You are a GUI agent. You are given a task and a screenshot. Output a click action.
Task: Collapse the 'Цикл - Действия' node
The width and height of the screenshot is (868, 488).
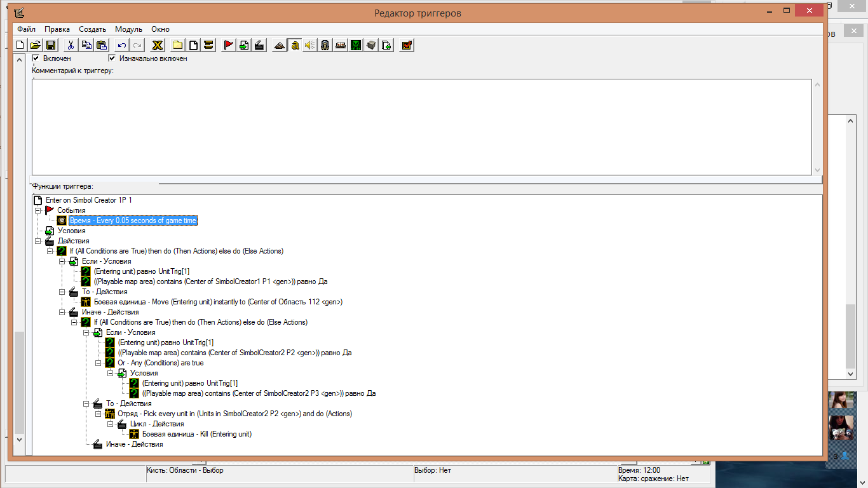pos(111,424)
